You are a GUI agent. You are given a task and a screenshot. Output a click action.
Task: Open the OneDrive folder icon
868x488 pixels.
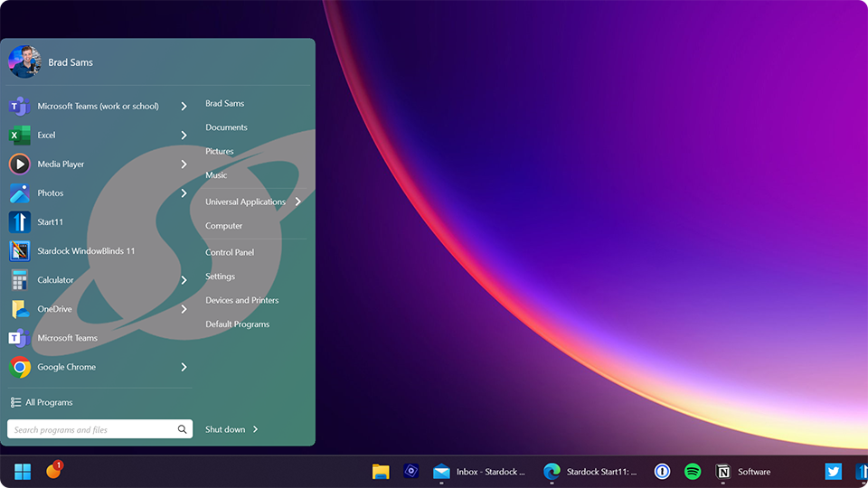[19, 309]
